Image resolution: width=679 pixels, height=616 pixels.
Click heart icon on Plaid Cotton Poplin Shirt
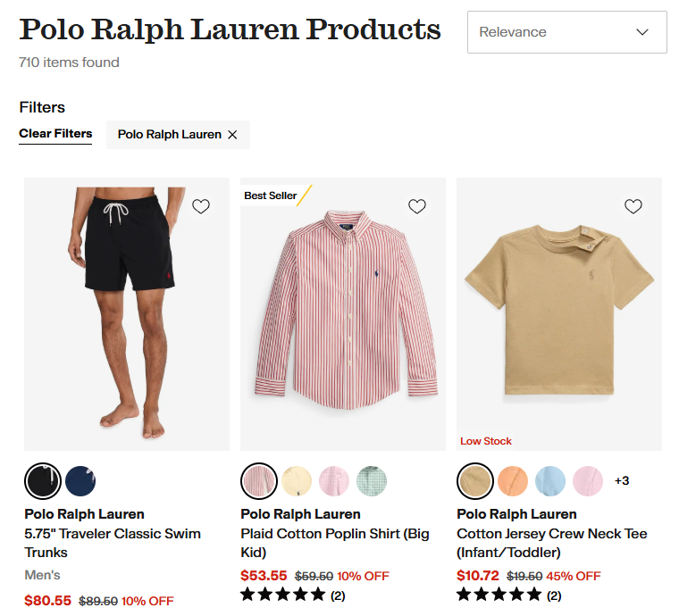pos(417,206)
